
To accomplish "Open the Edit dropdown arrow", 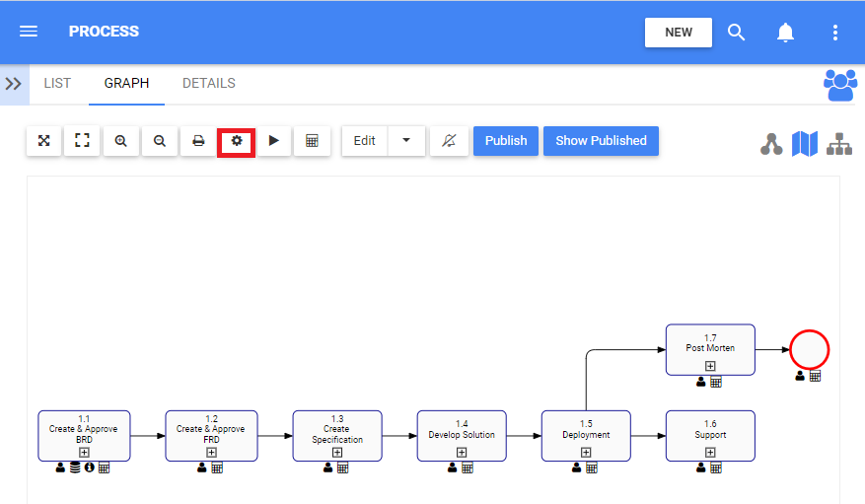I will [406, 141].
